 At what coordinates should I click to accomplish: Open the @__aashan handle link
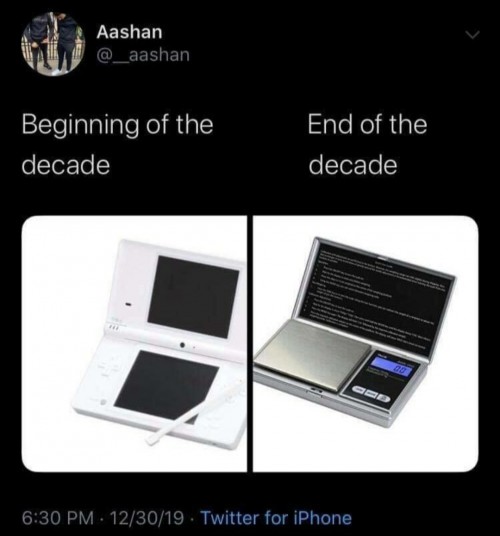[x=143, y=55]
